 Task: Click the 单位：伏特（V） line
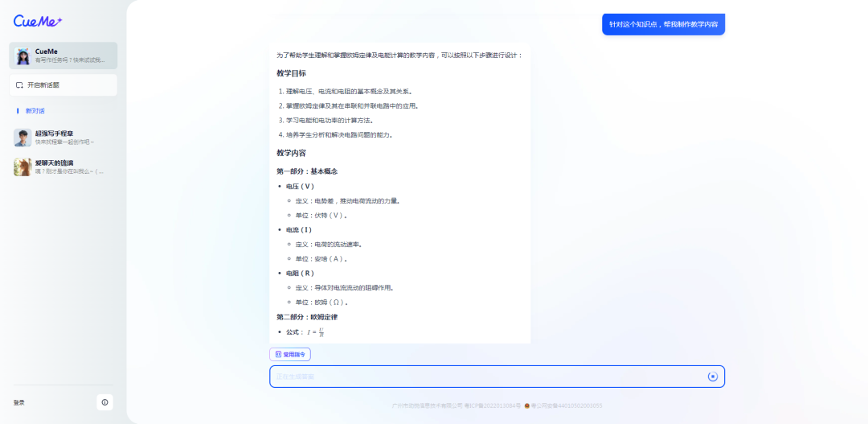pos(321,215)
